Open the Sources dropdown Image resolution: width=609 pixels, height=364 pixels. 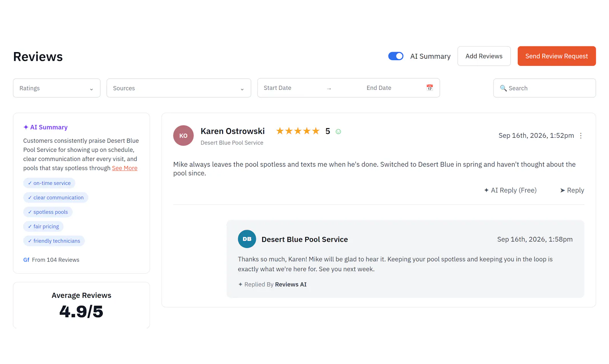click(x=179, y=88)
